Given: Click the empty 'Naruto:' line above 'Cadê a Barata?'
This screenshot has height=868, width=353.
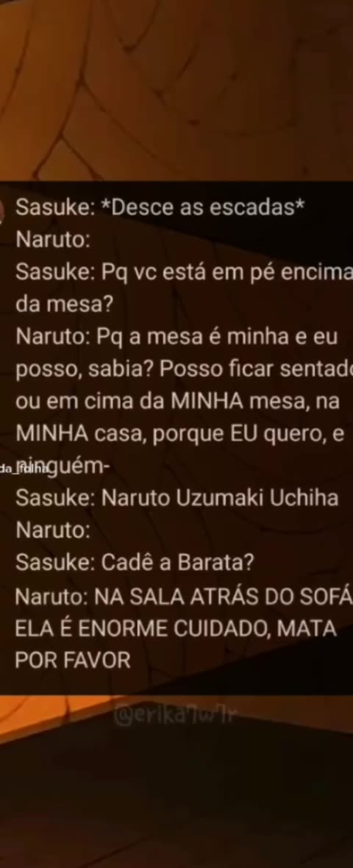Looking at the screenshot, I should coord(52,530).
